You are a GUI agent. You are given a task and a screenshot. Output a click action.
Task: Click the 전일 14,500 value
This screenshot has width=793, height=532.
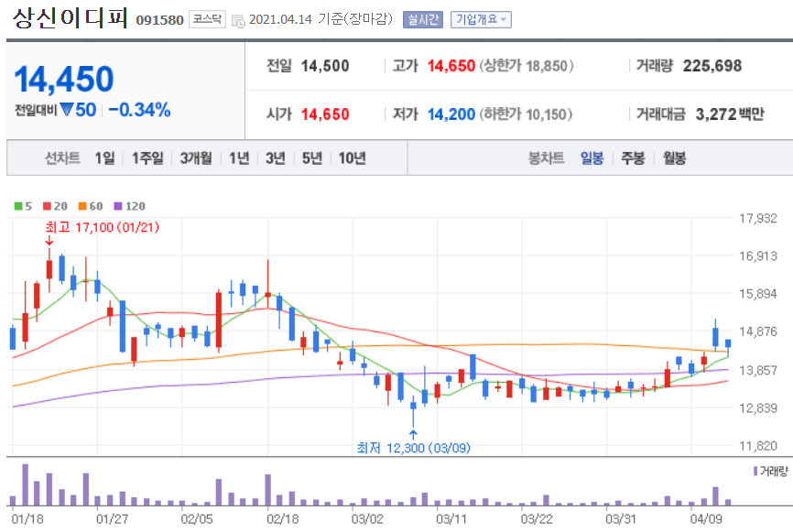[325, 66]
